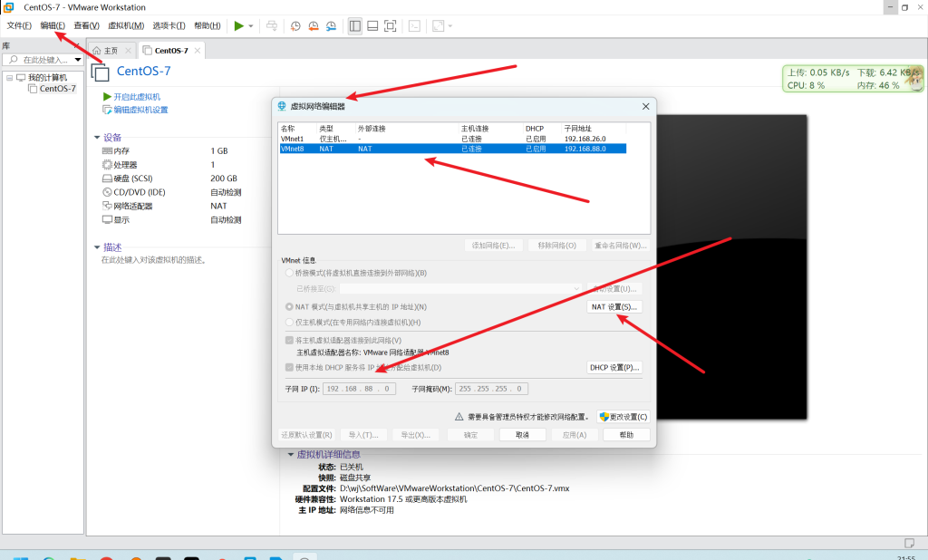Click the stretch guest display toolbar icon
Image resolution: width=928 pixels, height=560 pixels.
click(x=438, y=26)
